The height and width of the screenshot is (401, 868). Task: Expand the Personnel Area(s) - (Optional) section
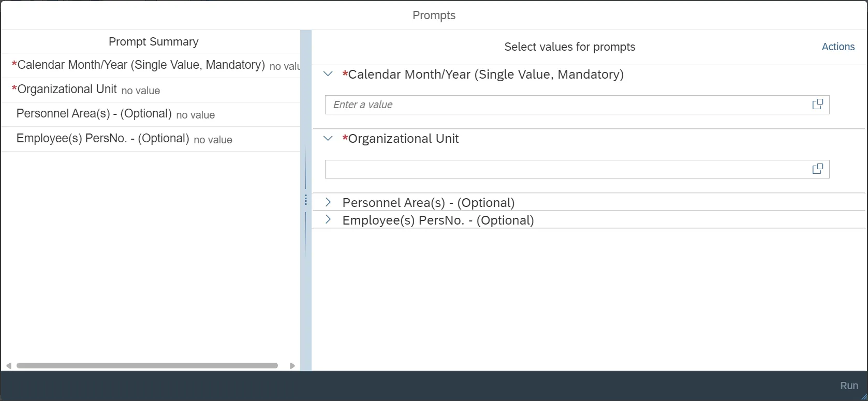point(328,202)
